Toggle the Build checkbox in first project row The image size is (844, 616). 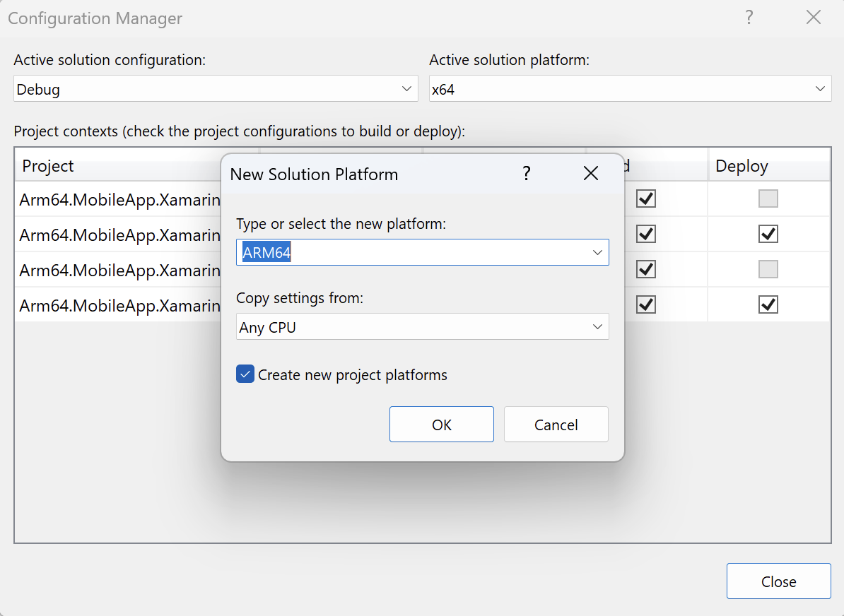tap(646, 199)
